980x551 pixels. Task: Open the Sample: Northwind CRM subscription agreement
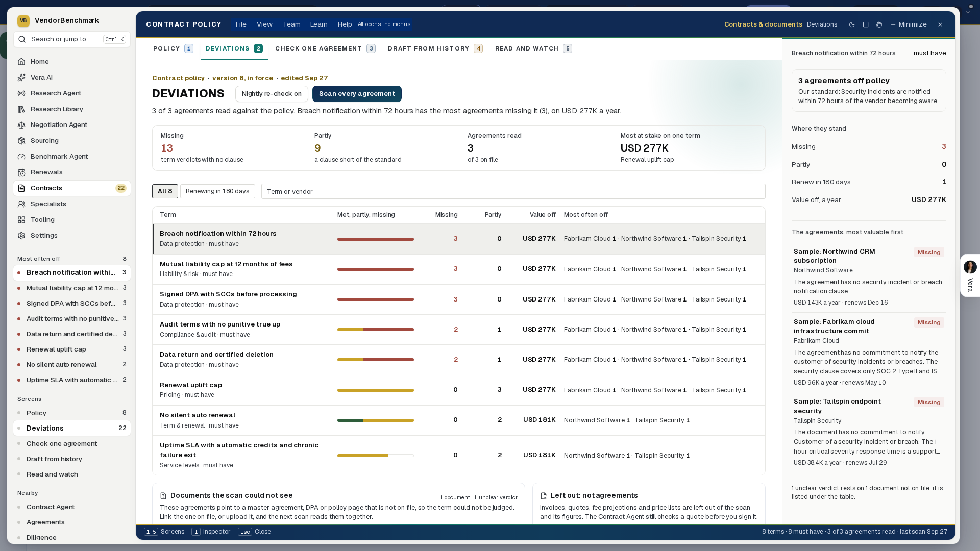[869, 278]
